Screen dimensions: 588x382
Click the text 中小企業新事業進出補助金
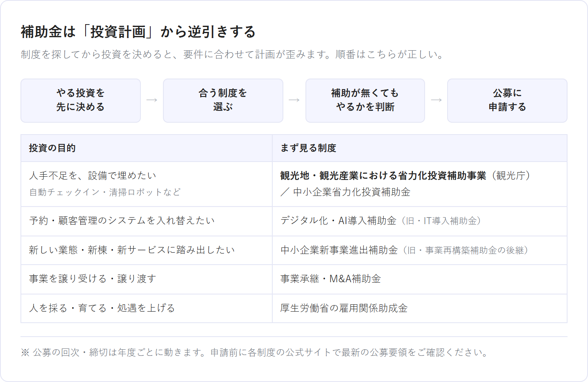coord(339,250)
